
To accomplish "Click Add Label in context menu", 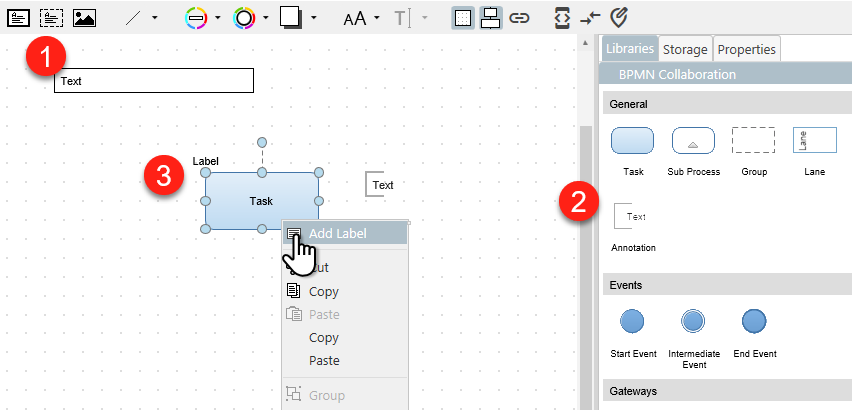I will pos(337,233).
